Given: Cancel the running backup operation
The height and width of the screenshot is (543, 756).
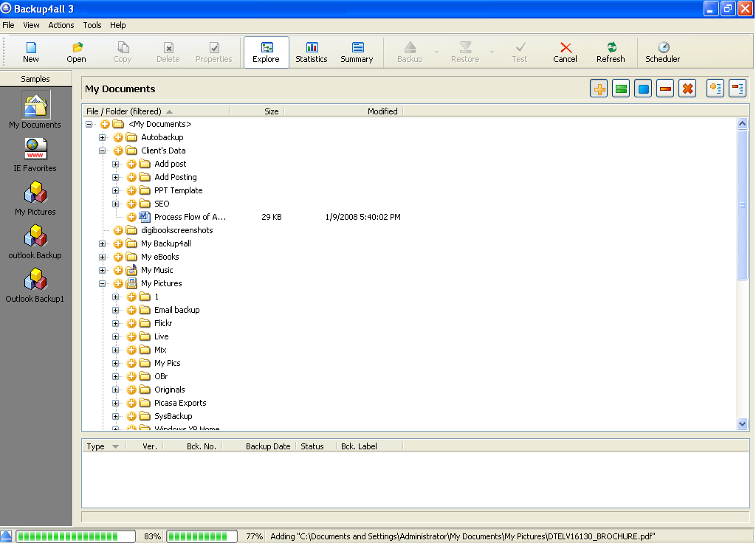Looking at the screenshot, I should pos(565,52).
